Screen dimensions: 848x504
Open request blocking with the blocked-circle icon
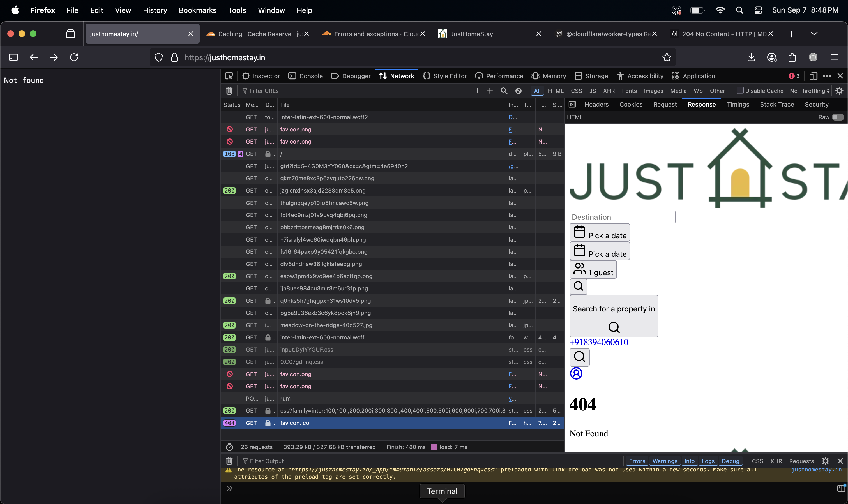click(518, 91)
